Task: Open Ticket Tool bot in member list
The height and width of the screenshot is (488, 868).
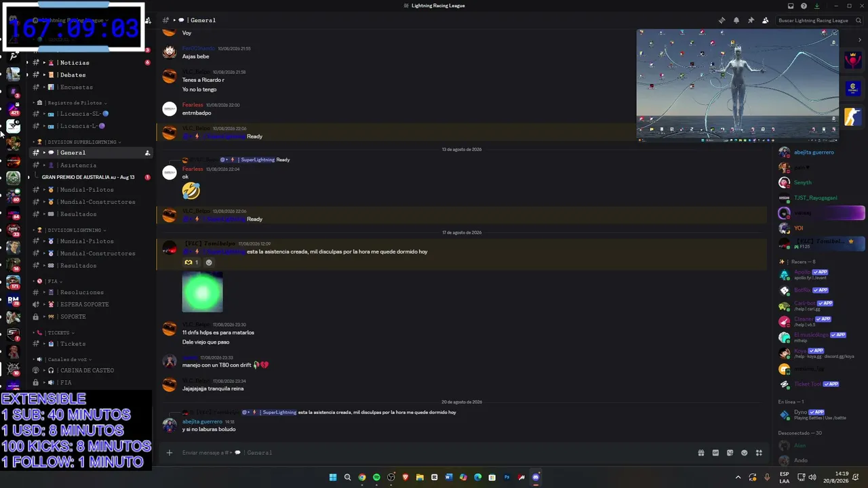Action: [x=821, y=384]
